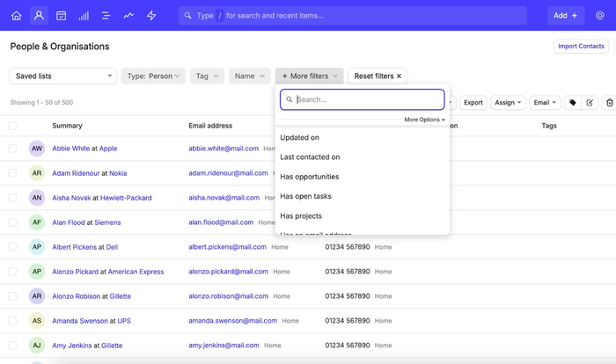Click the Add + button
The image size is (616, 364).
[x=566, y=16]
